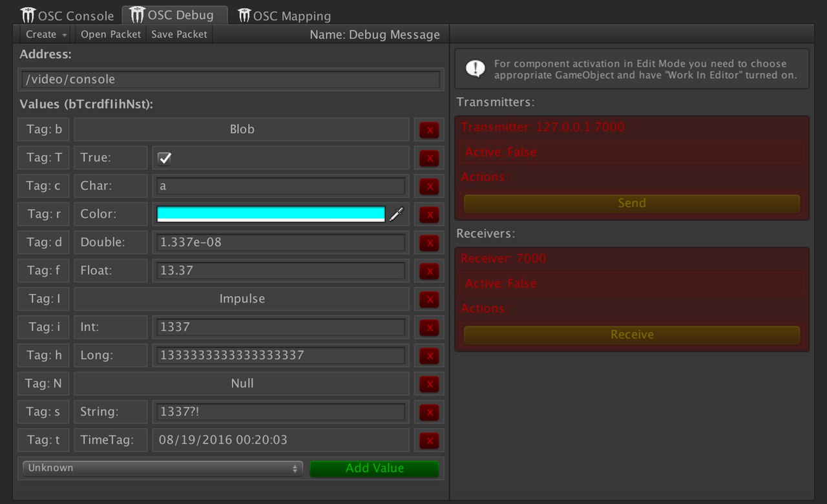Click the green Add Value button
Viewport: 827px width, 504px height.
click(x=374, y=467)
